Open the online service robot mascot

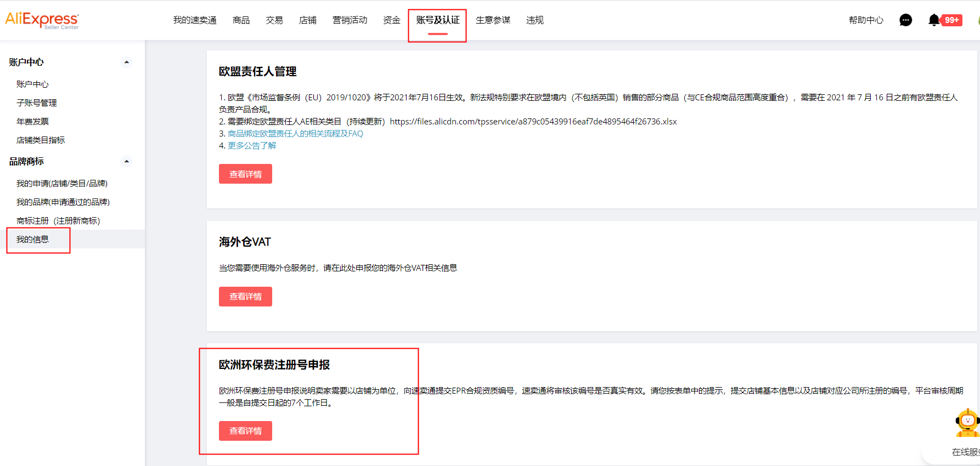[x=968, y=423]
